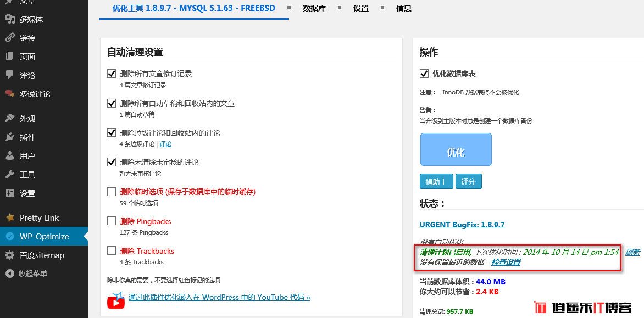
Task: Click the 收起菜单 collapse arrow icon
Action: (10, 274)
